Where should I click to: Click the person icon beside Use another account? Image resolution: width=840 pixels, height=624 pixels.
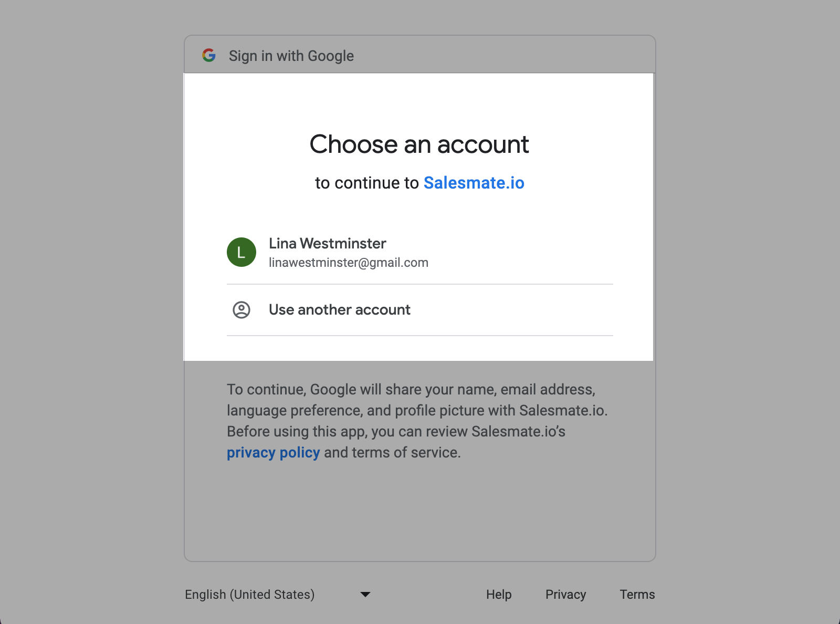tap(241, 310)
